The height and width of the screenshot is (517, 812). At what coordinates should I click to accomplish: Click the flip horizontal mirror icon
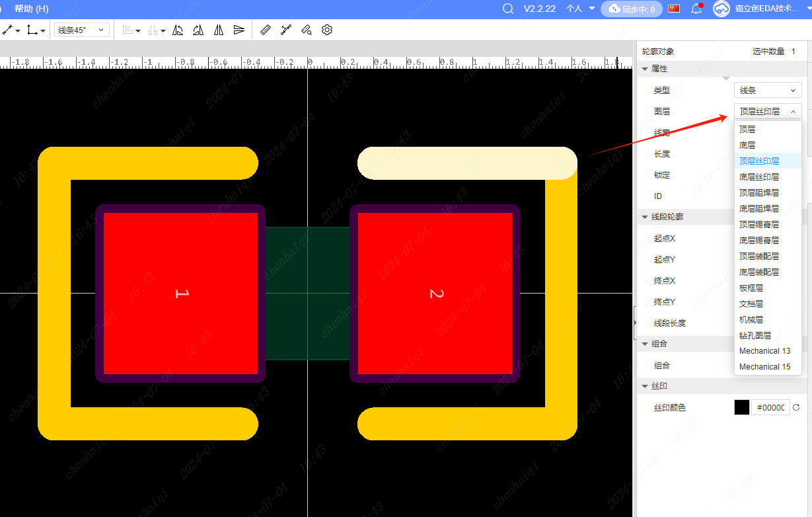point(219,30)
